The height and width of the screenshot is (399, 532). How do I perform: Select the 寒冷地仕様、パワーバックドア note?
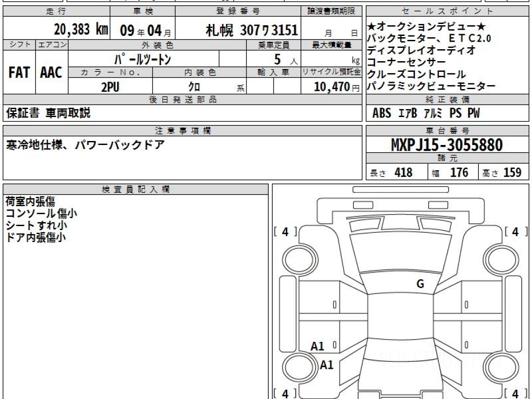pyautogui.click(x=85, y=145)
